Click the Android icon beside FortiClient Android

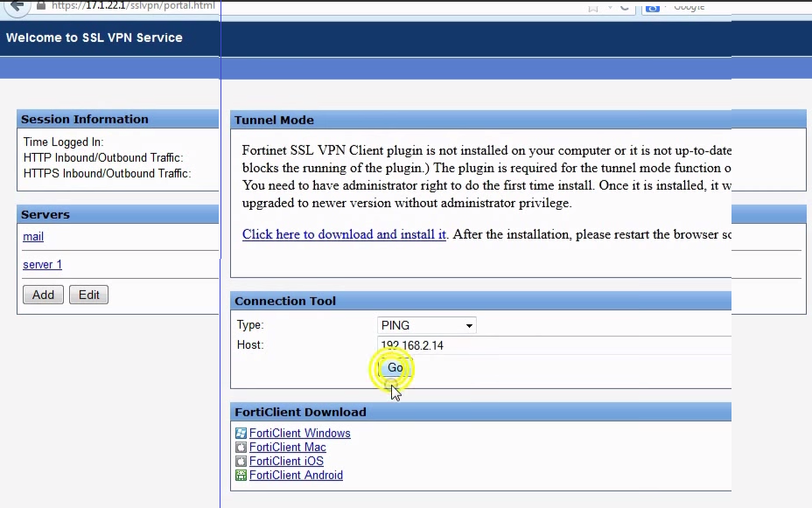click(x=241, y=475)
